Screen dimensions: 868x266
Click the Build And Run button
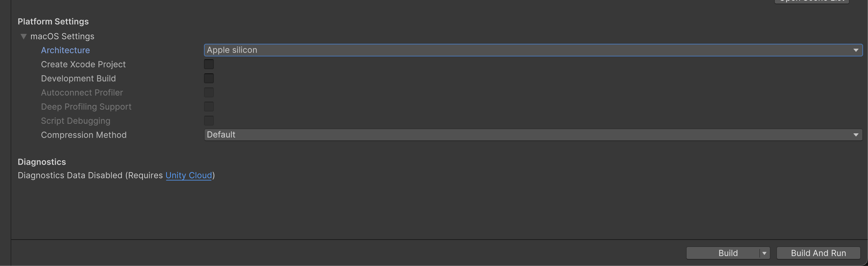point(818,253)
